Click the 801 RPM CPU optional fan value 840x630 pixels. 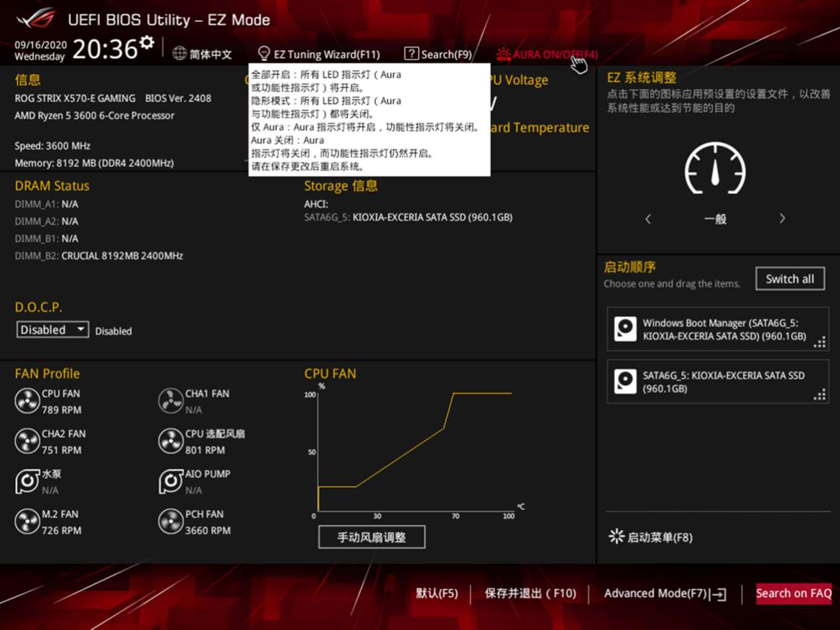coord(205,450)
